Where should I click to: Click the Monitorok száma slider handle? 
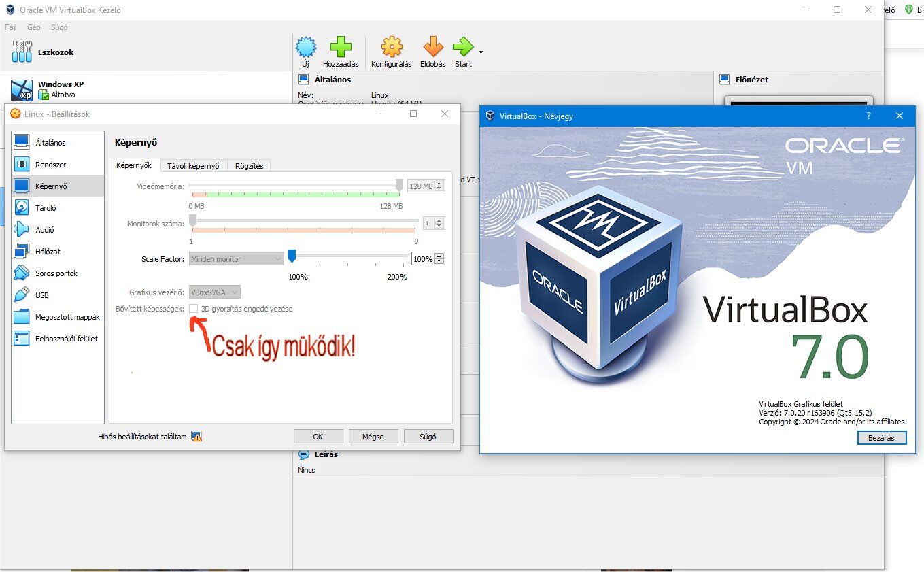(192, 220)
